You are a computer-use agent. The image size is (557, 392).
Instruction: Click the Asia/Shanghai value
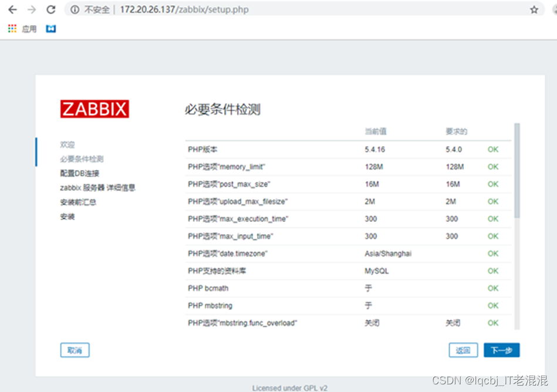[x=388, y=254]
